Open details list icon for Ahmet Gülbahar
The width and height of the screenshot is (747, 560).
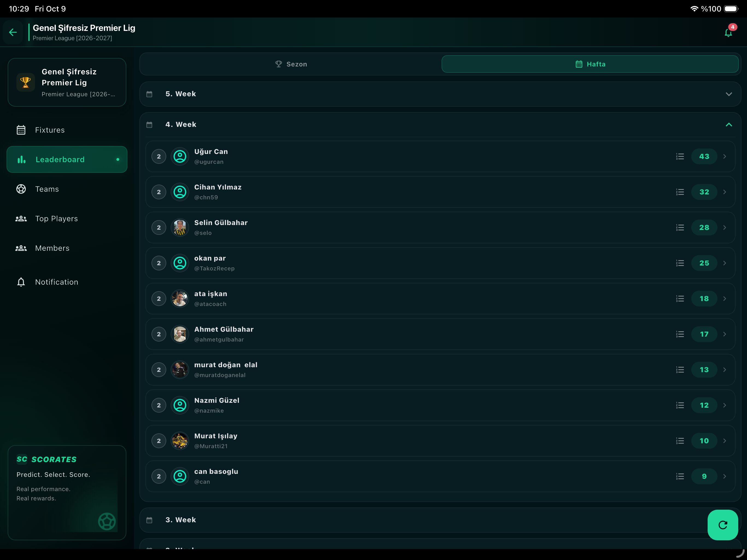coord(680,334)
